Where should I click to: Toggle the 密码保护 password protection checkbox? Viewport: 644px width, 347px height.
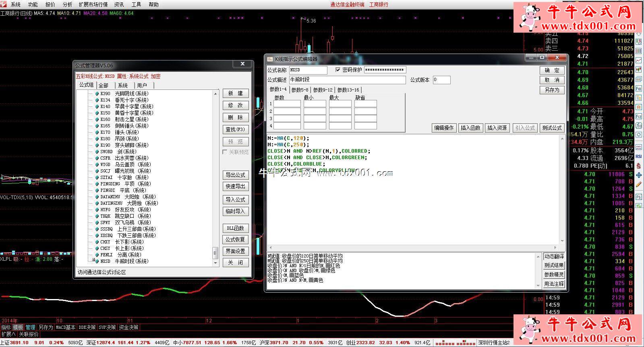(338, 70)
